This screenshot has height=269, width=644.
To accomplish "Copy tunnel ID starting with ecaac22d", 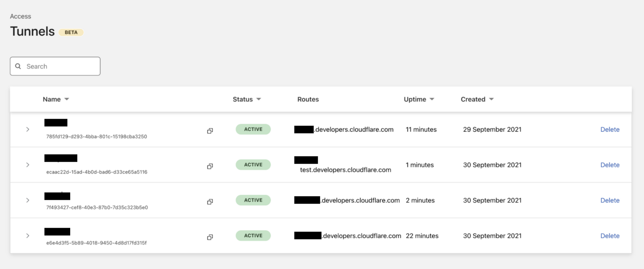I will (x=210, y=166).
